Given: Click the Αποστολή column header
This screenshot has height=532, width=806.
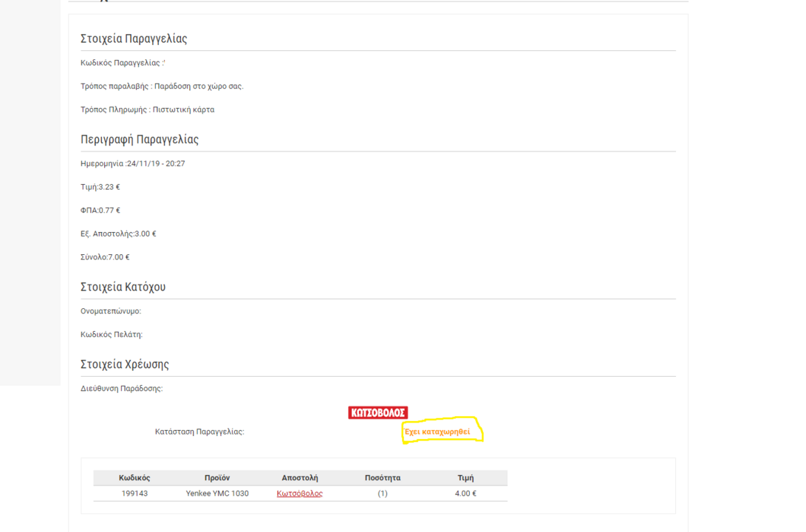Looking at the screenshot, I should click(x=299, y=478).
